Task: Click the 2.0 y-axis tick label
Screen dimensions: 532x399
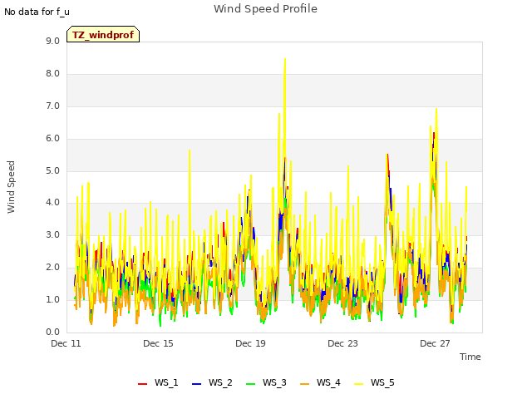Action: coord(52,268)
